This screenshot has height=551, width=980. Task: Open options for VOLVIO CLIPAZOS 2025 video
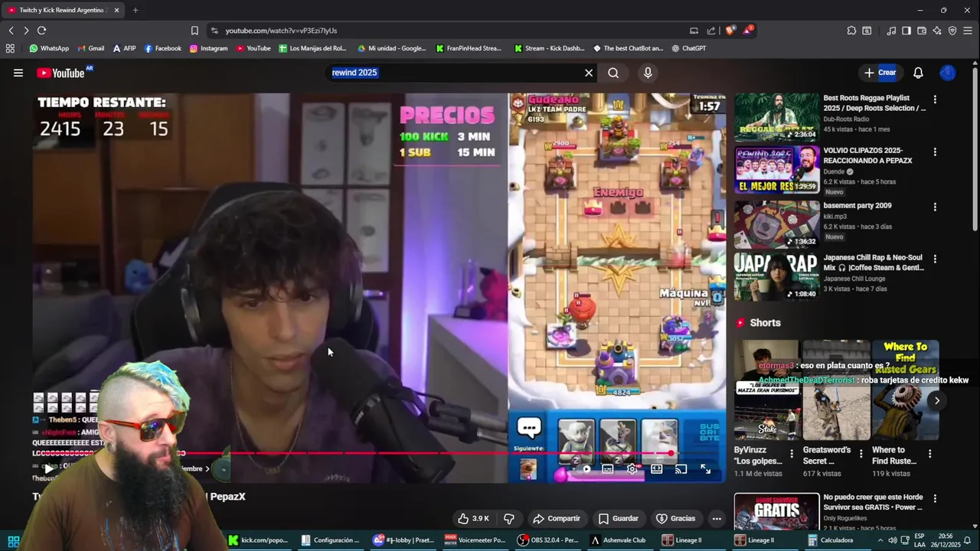click(935, 152)
